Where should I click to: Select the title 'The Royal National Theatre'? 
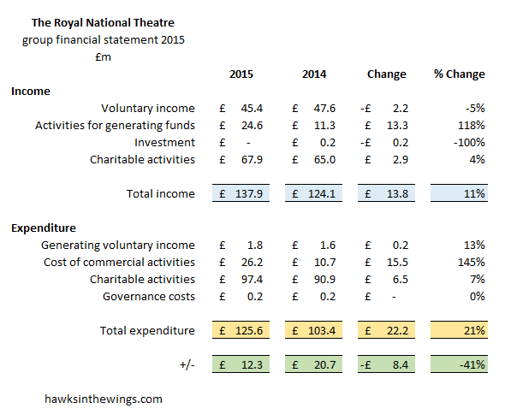pos(103,23)
